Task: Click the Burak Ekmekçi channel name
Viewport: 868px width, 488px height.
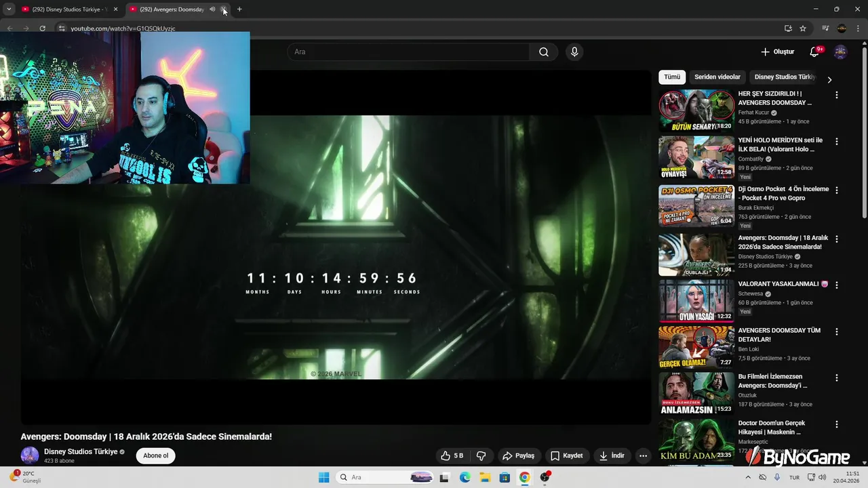Action: (x=755, y=207)
